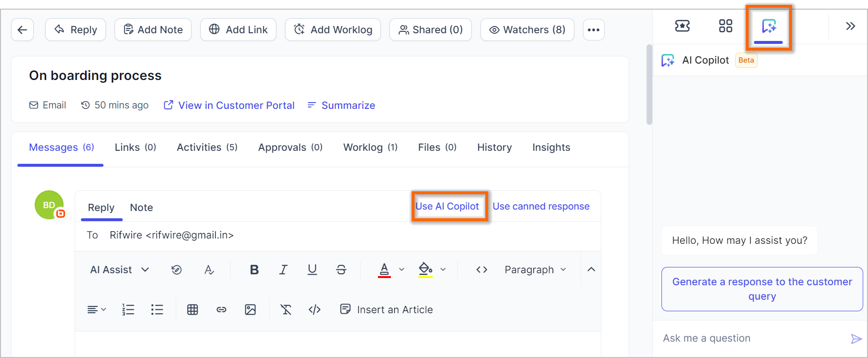Screen dimensions: 868x358
Task: Open the text color dropdown arrow
Action: (402, 270)
